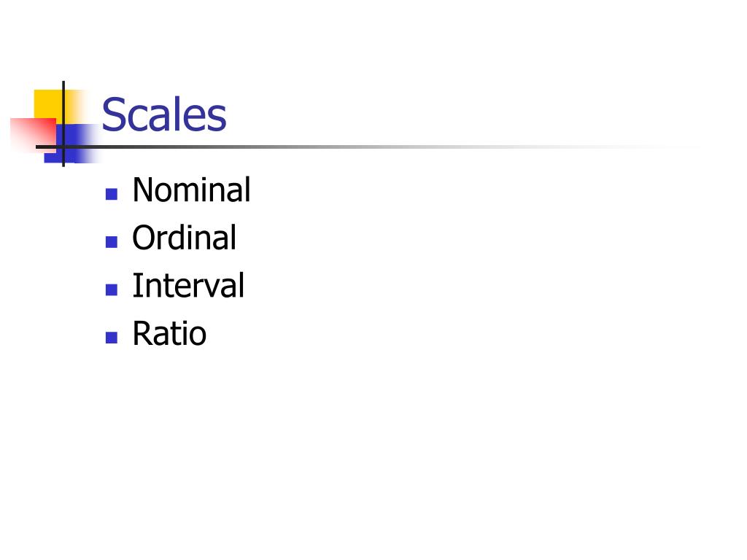Image resolution: width=747 pixels, height=560 pixels.
Task: Select the blue bullet marker beside Ratio
Action: (x=112, y=338)
